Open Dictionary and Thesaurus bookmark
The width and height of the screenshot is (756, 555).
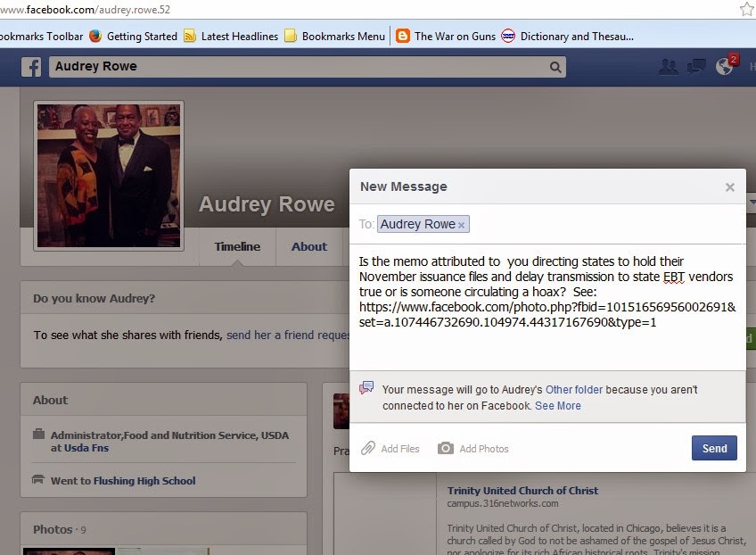tap(577, 37)
